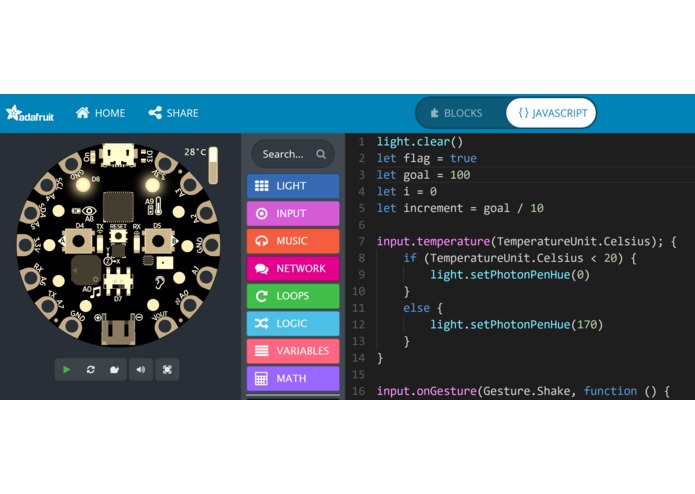Screen dimensions: 695x494
Task: Click the Adafruit logo
Action: pyautogui.click(x=30, y=113)
